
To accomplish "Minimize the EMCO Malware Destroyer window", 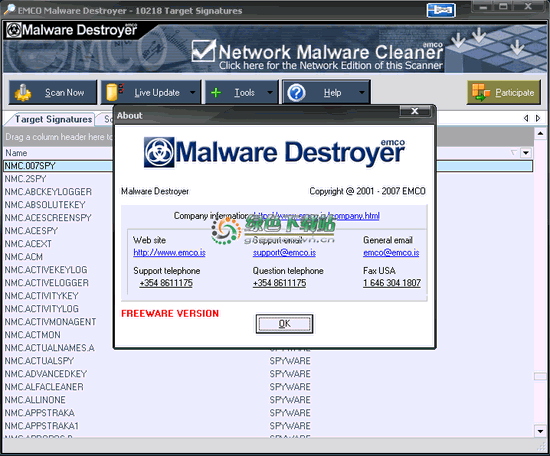I will 484,7.
